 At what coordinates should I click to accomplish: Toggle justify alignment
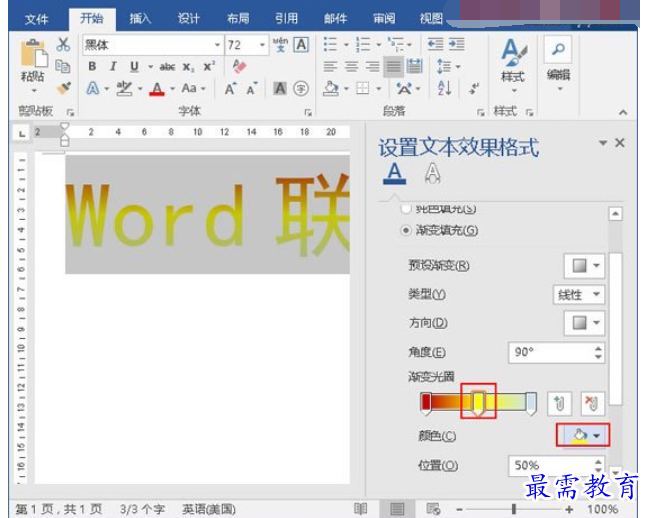click(394, 66)
